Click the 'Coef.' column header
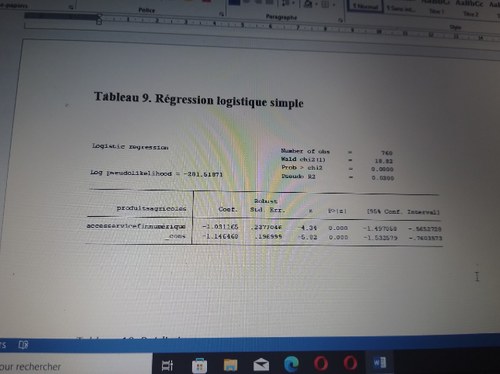 [x=228, y=209]
